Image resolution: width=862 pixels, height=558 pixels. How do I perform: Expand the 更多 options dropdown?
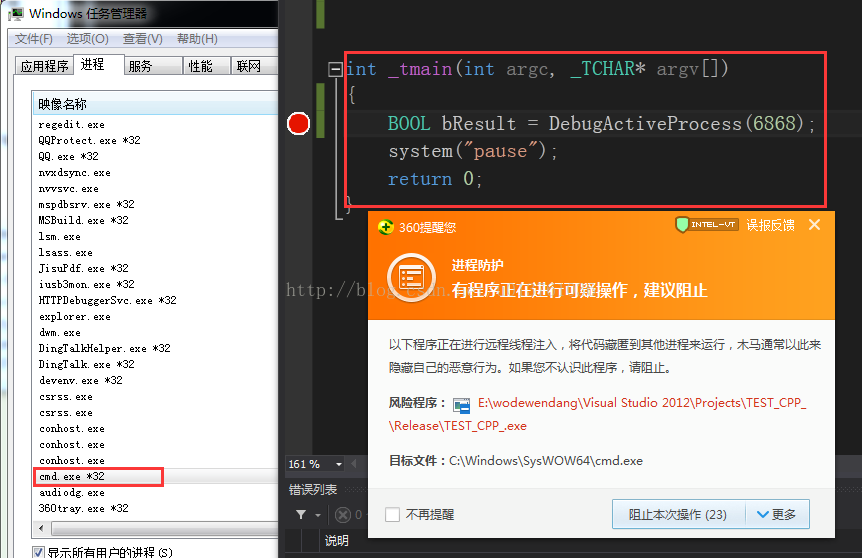coord(777,515)
